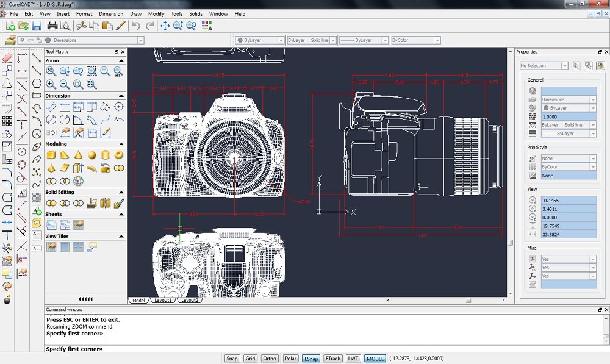Select the Box solid in Modeling
Screen dimensions: 610x364
51,155
